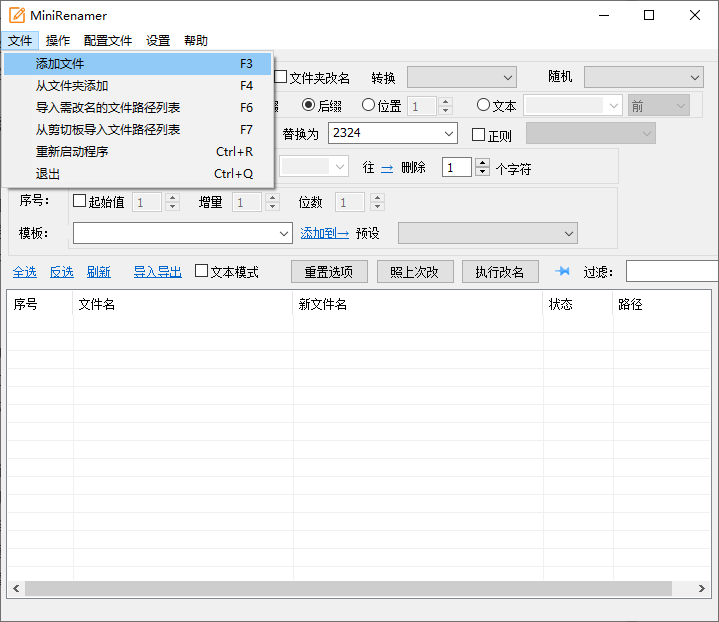Click the 刷新 link
Image resolution: width=719 pixels, height=622 pixels.
pyautogui.click(x=99, y=272)
